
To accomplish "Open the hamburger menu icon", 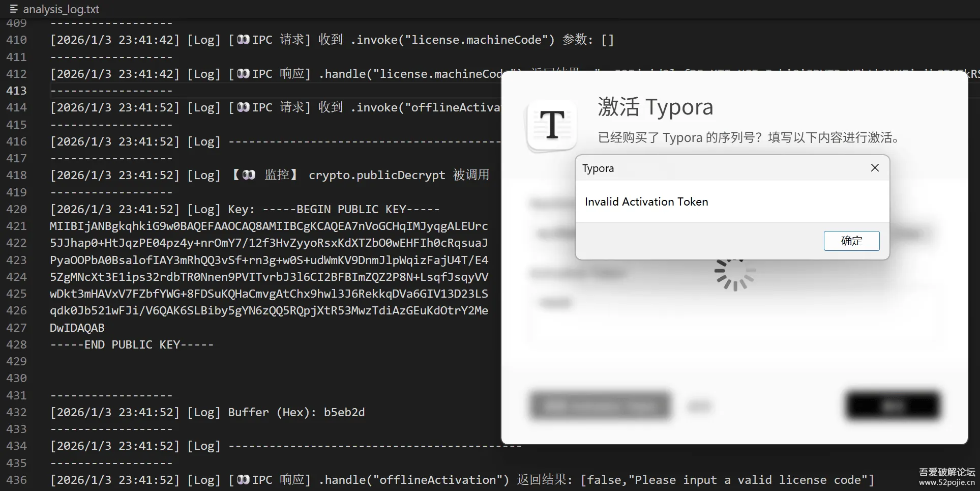I will point(14,9).
